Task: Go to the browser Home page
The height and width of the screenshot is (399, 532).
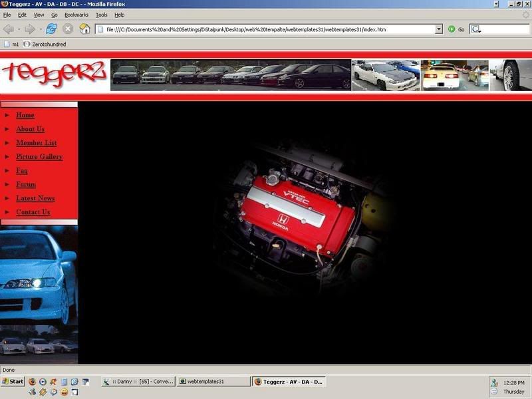Action: point(84,29)
